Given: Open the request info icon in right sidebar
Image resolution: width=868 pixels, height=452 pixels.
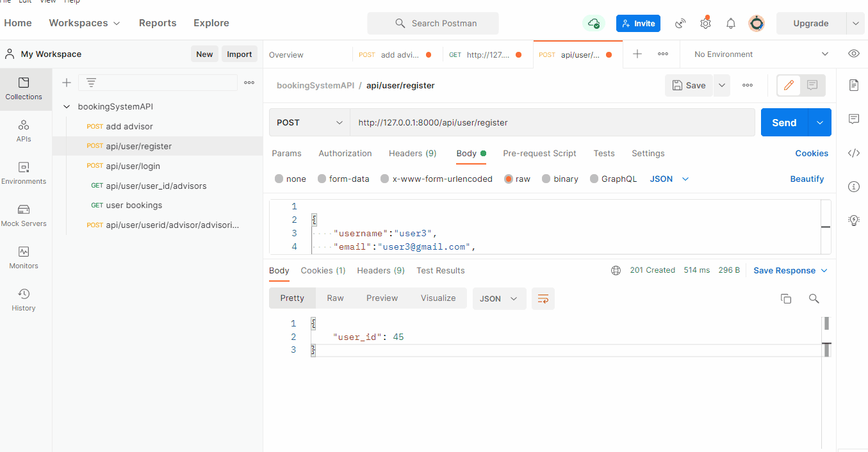Looking at the screenshot, I should tap(853, 187).
